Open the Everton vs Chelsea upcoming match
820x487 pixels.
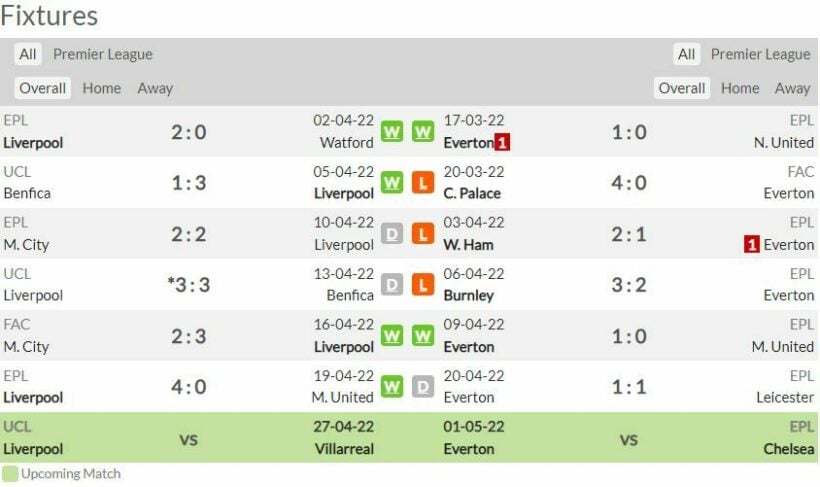[629, 439]
